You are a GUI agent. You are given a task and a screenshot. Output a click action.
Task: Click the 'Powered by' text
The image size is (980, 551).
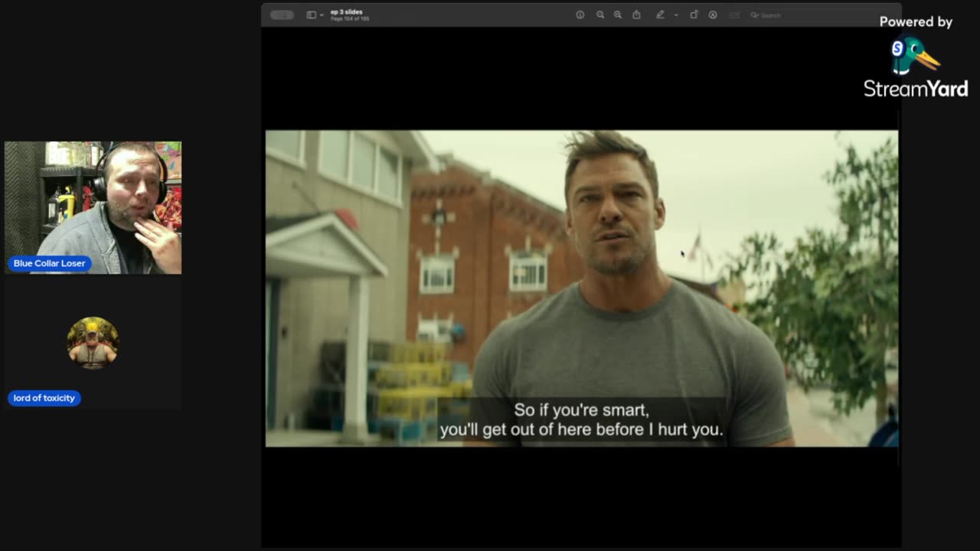(x=916, y=22)
